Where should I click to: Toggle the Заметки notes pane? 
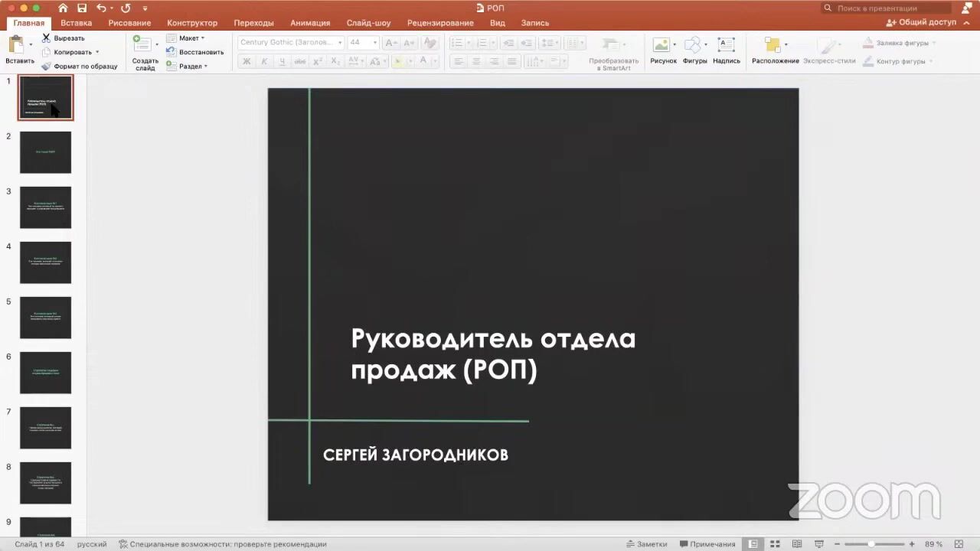[646, 544]
